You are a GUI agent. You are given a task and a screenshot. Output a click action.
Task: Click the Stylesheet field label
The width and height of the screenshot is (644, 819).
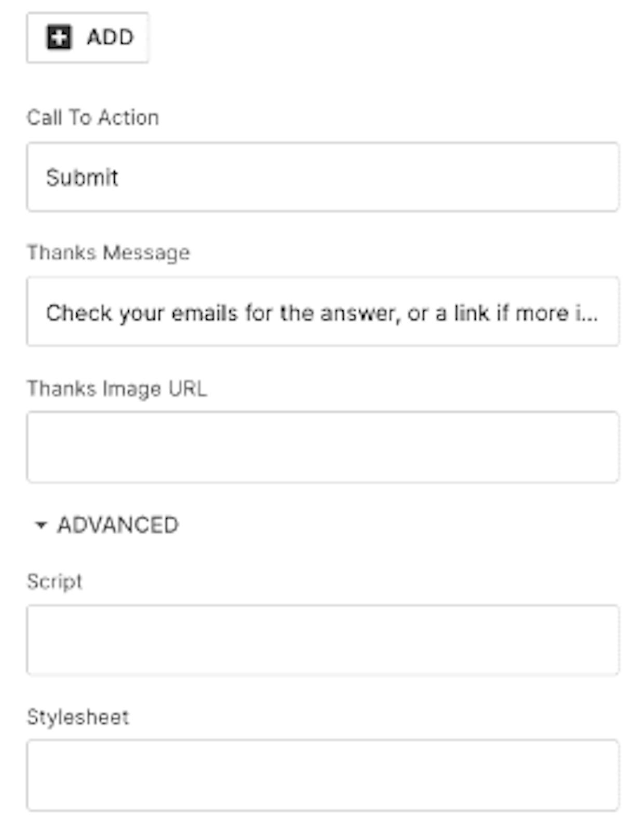click(x=78, y=717)
